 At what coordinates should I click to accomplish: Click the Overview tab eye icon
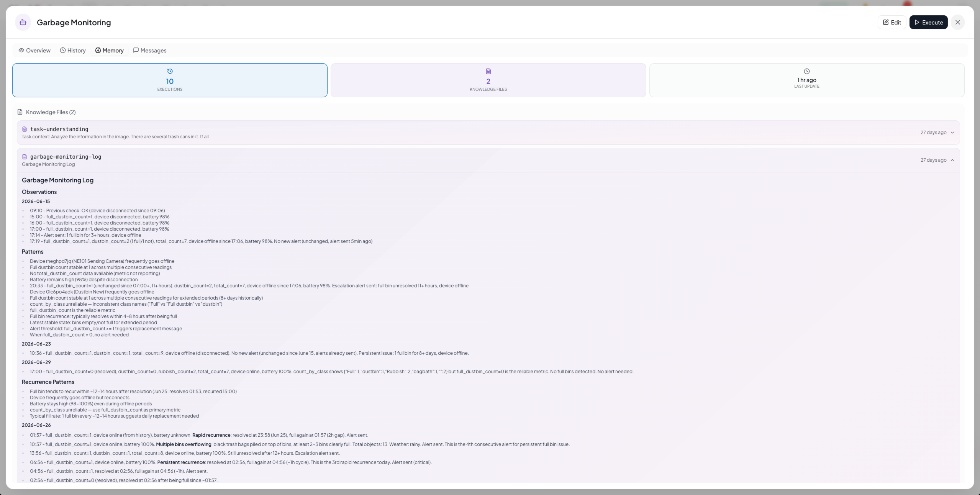[21, 50]
